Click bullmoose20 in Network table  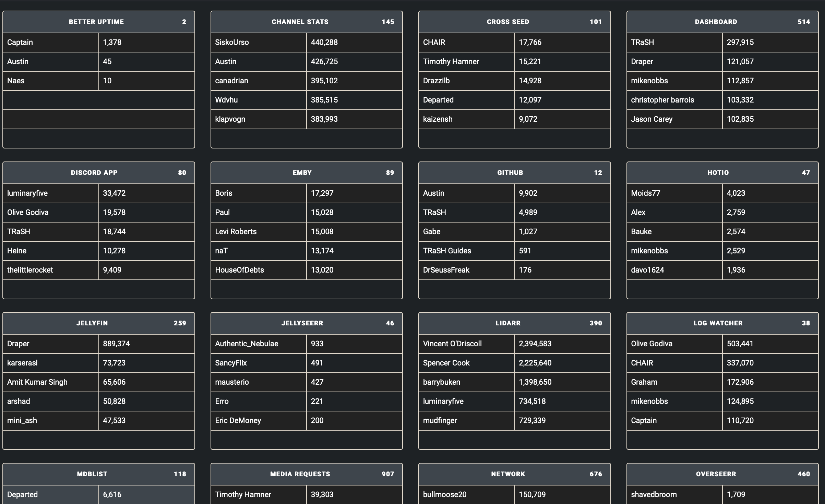point(444,494)
